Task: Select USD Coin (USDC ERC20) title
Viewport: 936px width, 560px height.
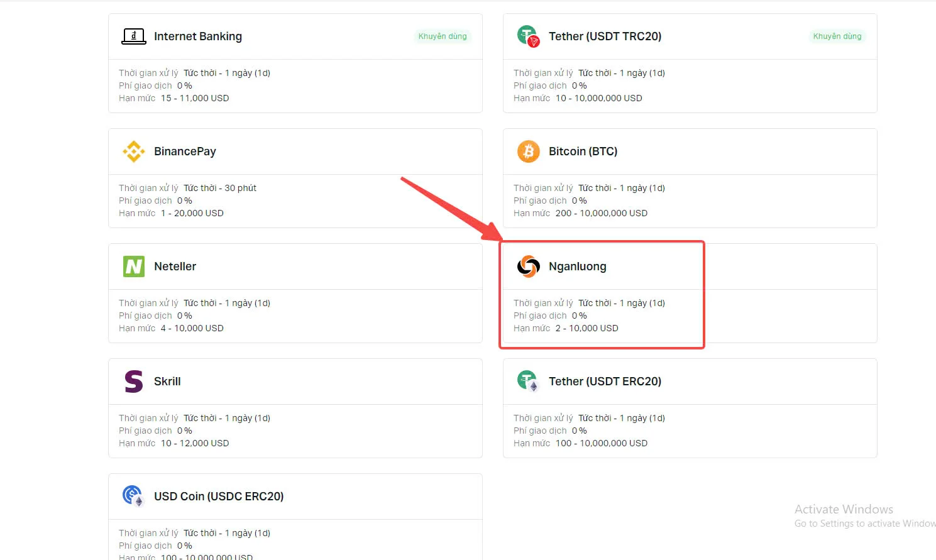Action: pyautogui.click(x=219, y=497)
